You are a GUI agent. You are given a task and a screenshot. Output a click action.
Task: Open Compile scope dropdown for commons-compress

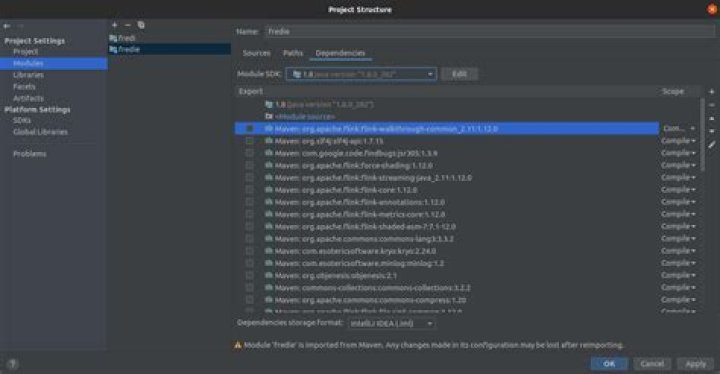click(679, 300)
